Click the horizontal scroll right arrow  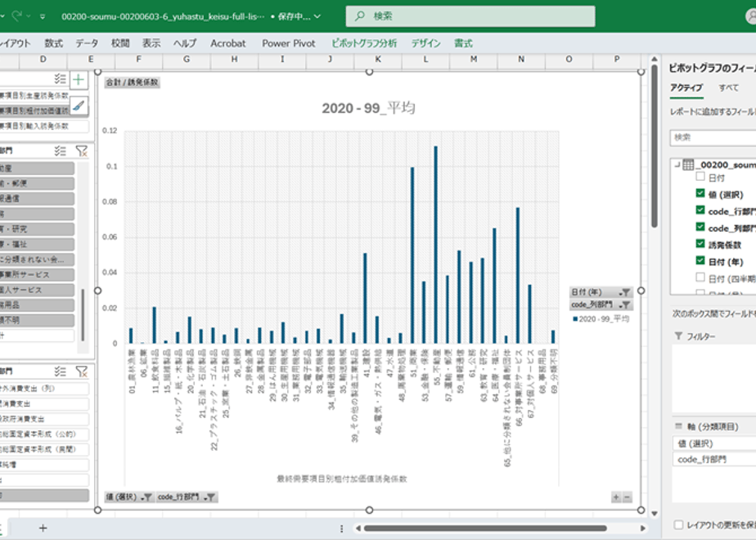(643, 529)
